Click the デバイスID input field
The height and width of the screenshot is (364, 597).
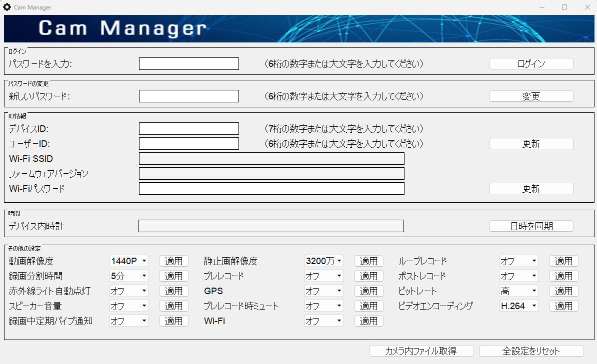click(x=188, y=128)
